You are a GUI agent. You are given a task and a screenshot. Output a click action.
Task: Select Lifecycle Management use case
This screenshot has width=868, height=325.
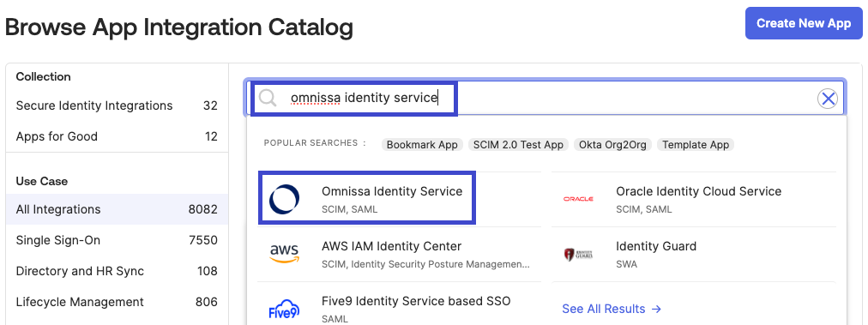117,303
